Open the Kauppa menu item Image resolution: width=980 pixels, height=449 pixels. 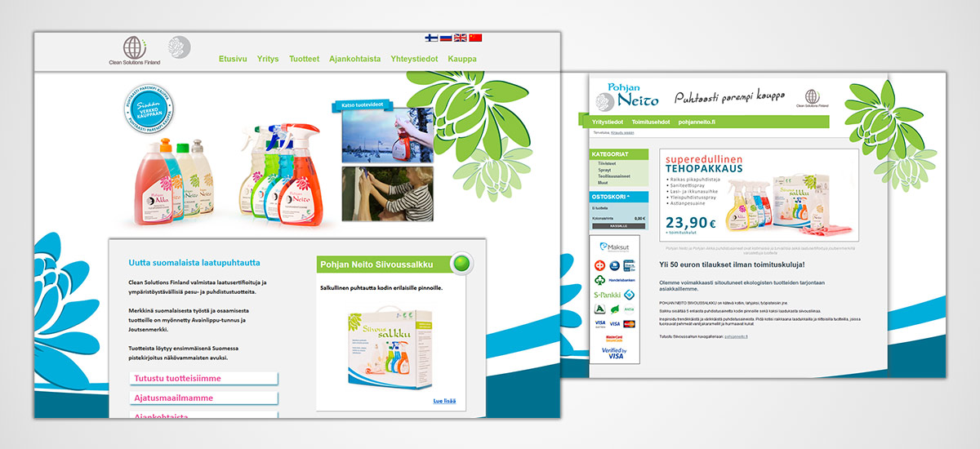pyautogui.click(x=462, y=59)
